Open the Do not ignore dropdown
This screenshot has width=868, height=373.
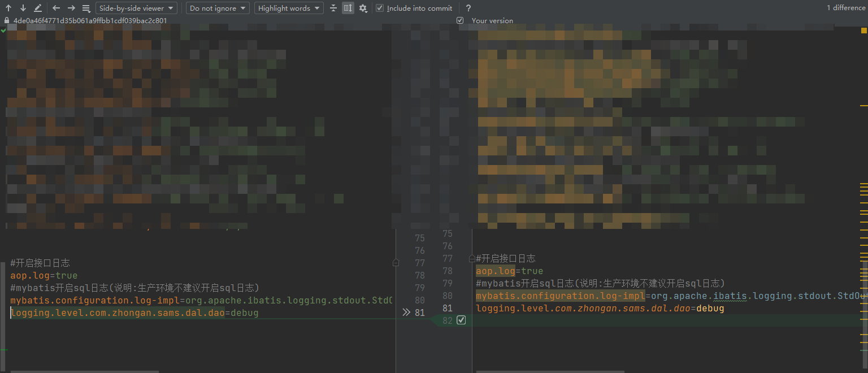(x=218, y=8)
